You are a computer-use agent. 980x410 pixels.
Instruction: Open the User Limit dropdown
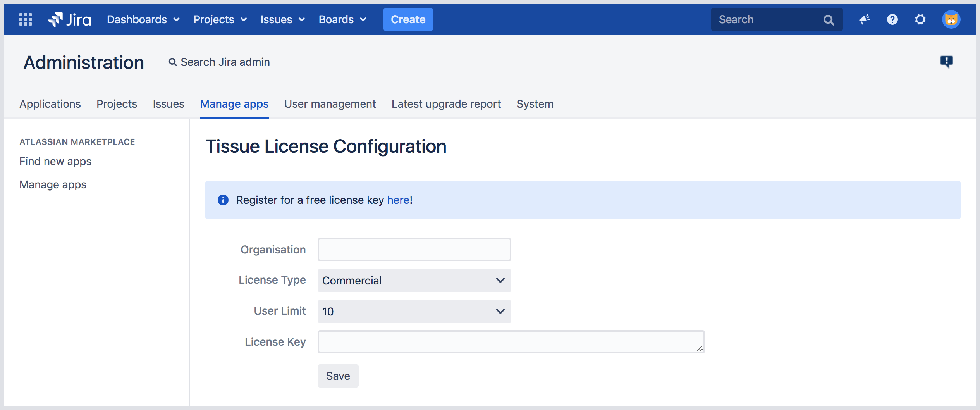pos(414,312)
